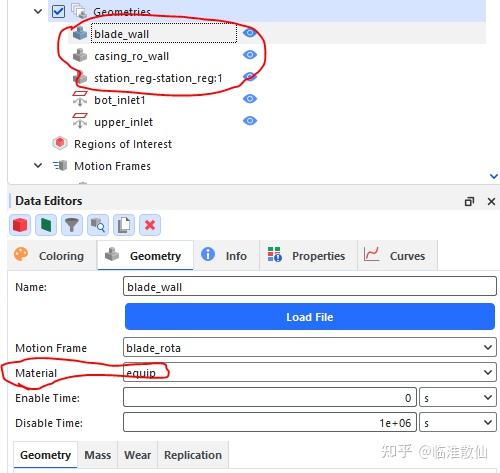Screen dimensions: 500x473
Task: Click the red X delete icon
Action: (x=150, y=225)
